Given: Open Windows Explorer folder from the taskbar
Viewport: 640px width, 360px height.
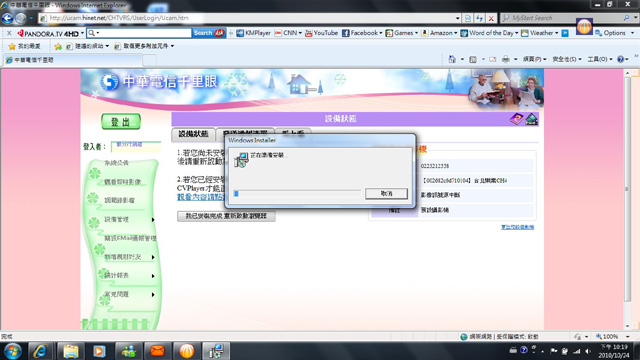Looking at the screenshot, I should point(70,351).
